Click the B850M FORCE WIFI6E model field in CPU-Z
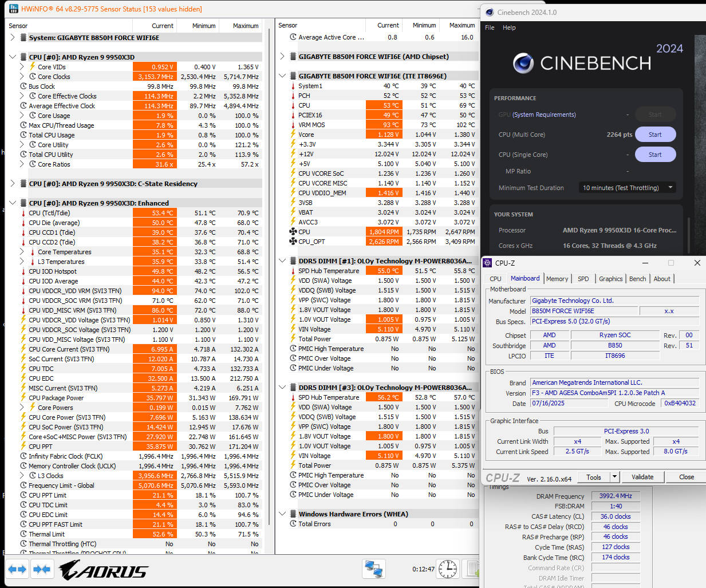706x588 pixels. [x=583, y=311]
